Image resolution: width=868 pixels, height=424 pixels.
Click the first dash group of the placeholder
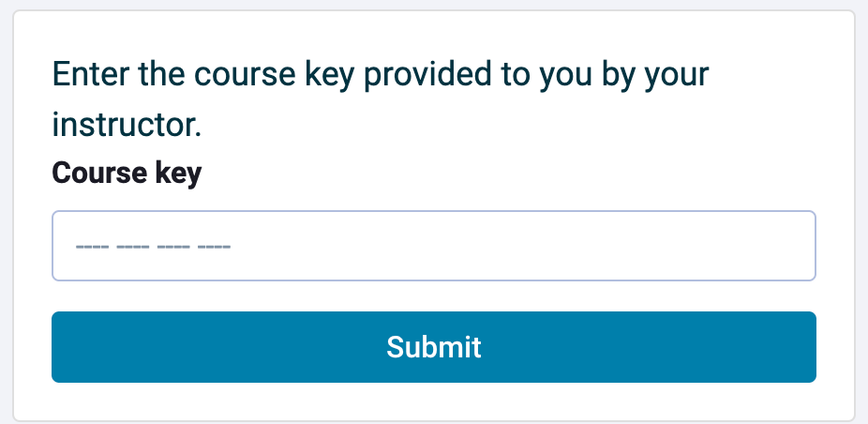(x=92, y=246)
